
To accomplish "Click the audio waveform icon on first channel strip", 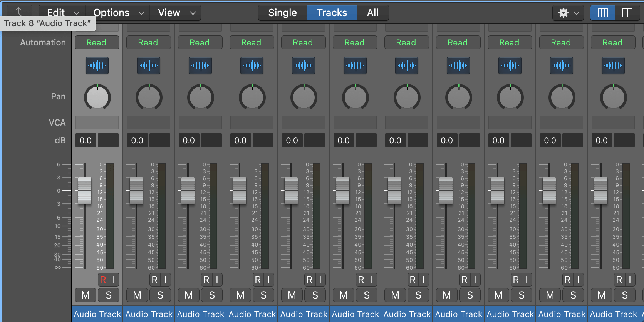I will click(x=97, y=65).
